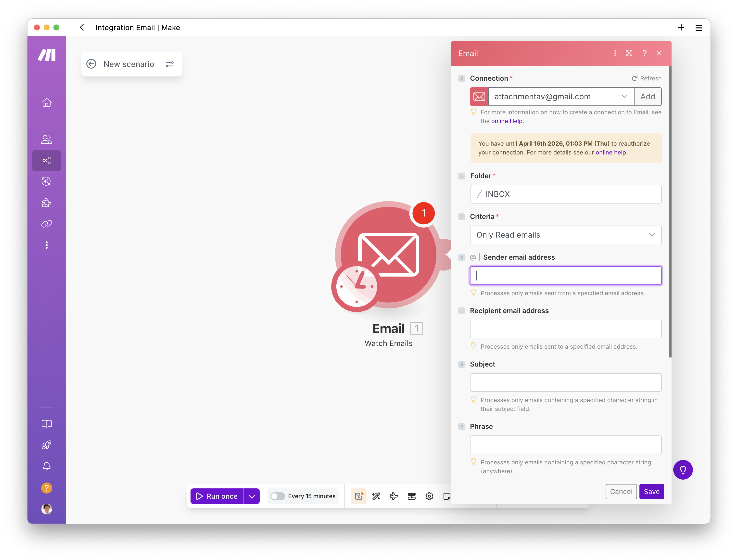The height and width of the screenshot is (560, 738).
Task: Enable airplane mode icon in the bottom toolbar
Action: [x=394, y=496]
